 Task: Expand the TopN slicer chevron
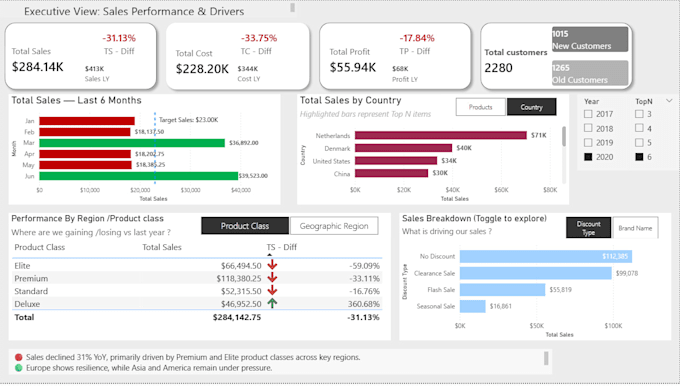[669, 101]
